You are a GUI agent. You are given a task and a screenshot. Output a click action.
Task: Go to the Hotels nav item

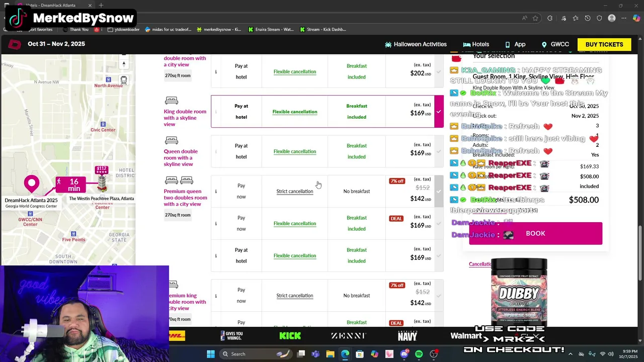point(476,44)
